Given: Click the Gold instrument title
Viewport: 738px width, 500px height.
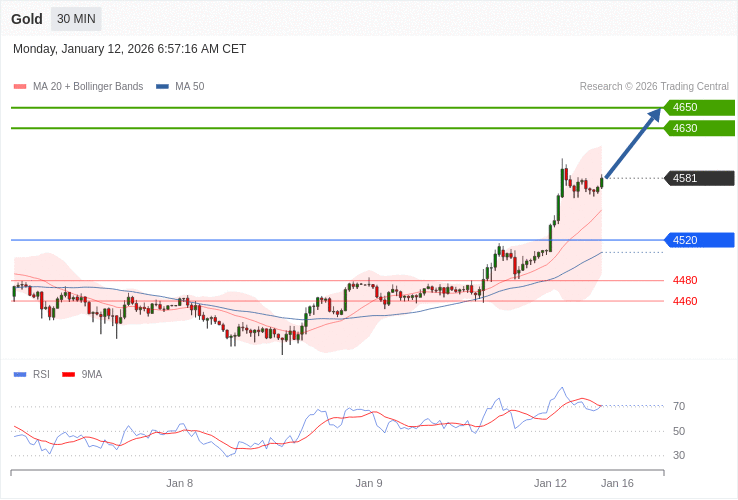Looking at the screenshot, I should point(27,19).
